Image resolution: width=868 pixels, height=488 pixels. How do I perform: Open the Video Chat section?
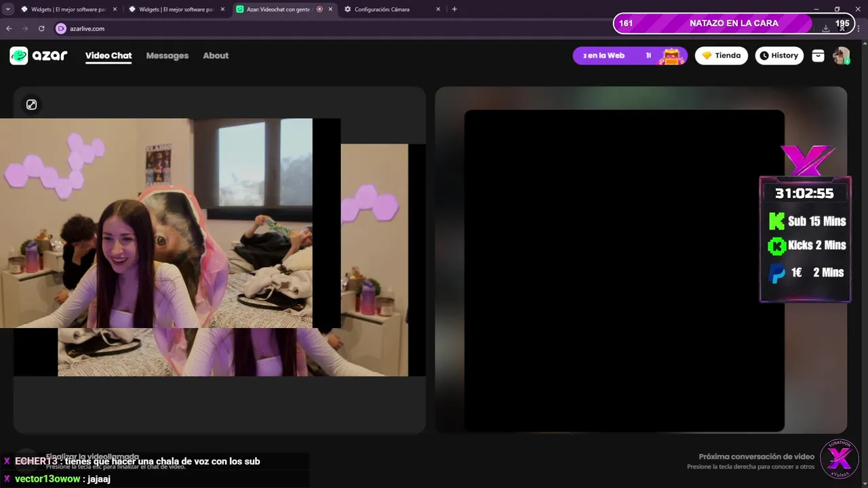pos(108,56)
